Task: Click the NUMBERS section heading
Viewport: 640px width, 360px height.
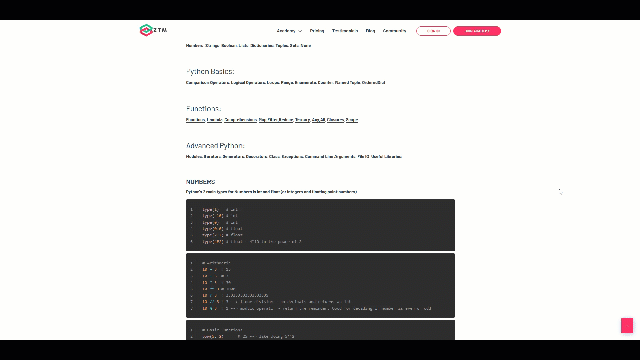Action: click(x=200, y=182)
